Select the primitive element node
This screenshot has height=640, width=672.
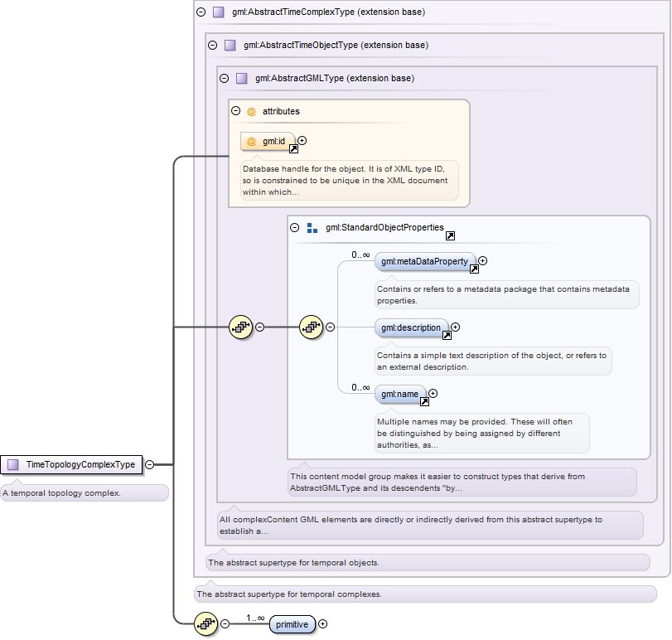292,624
